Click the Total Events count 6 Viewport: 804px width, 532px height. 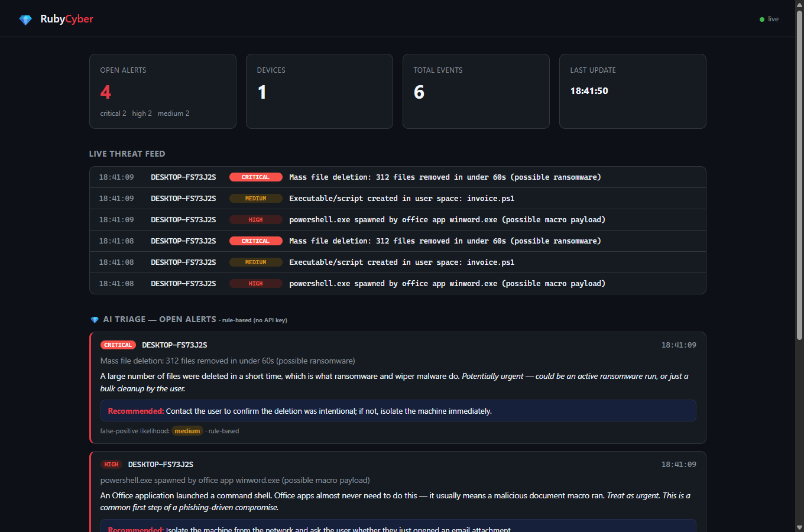pos(419,92)
